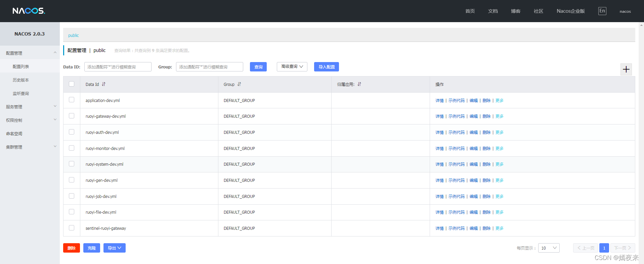644x264 pixels.
Task: Click the NACOS logo
Action: 29,11
